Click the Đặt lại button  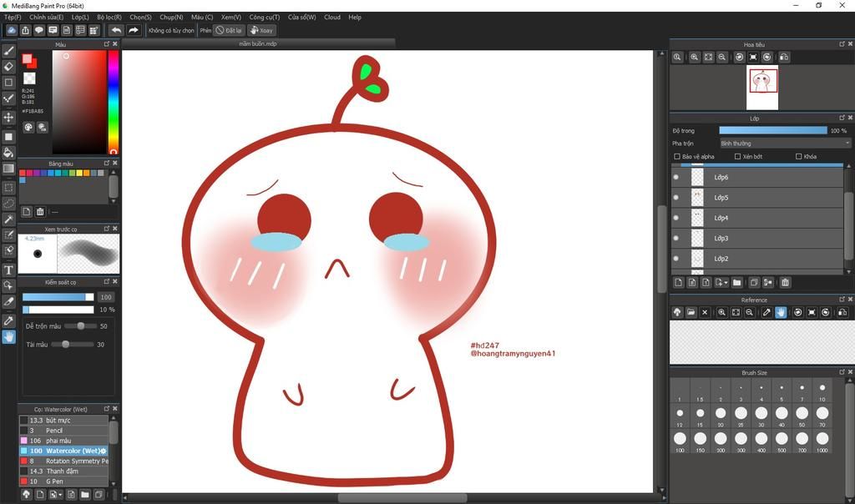tap(229, 31)
